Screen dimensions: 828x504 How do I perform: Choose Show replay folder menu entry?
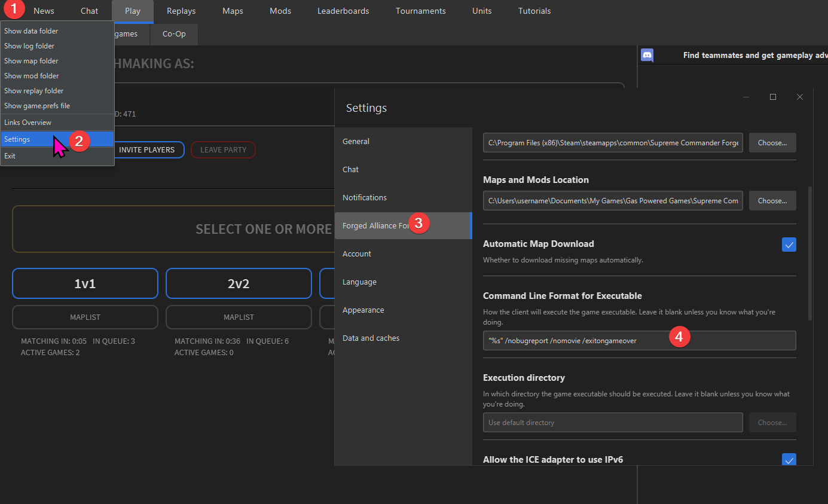[x=57, y=91]
